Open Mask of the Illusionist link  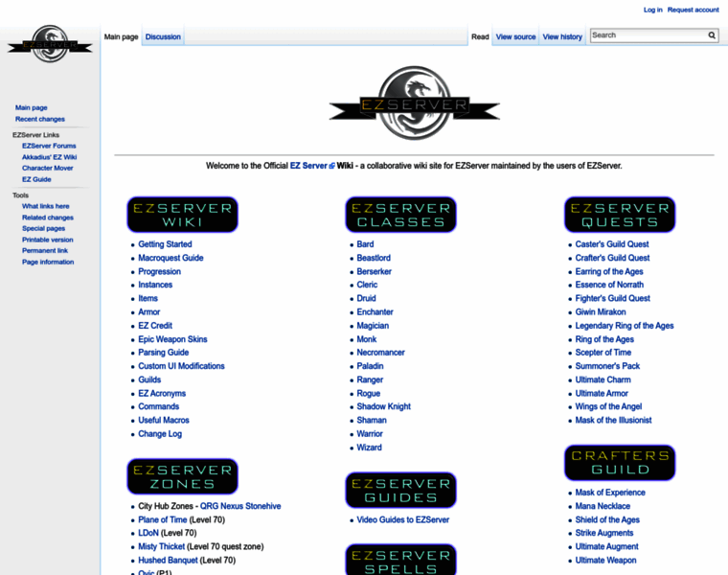[613, 421]
